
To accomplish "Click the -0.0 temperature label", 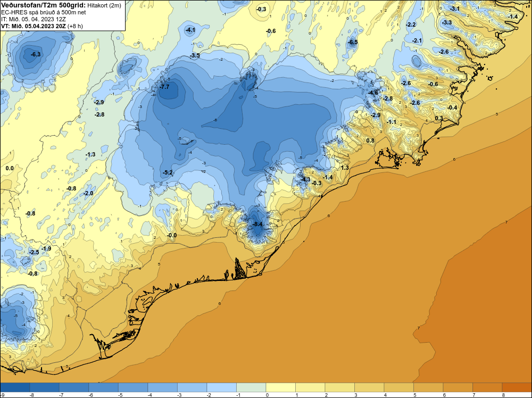I will (x=172, y=235).
